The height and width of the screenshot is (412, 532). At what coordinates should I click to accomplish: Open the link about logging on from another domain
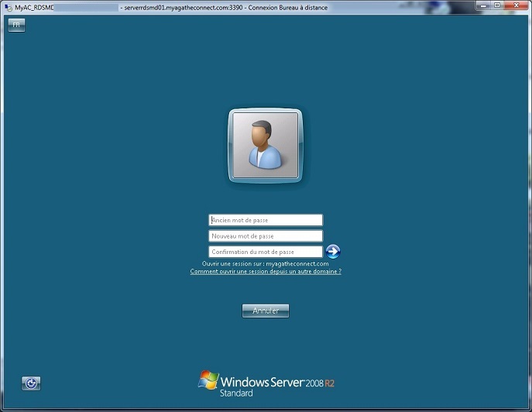[x=266, y=271]
